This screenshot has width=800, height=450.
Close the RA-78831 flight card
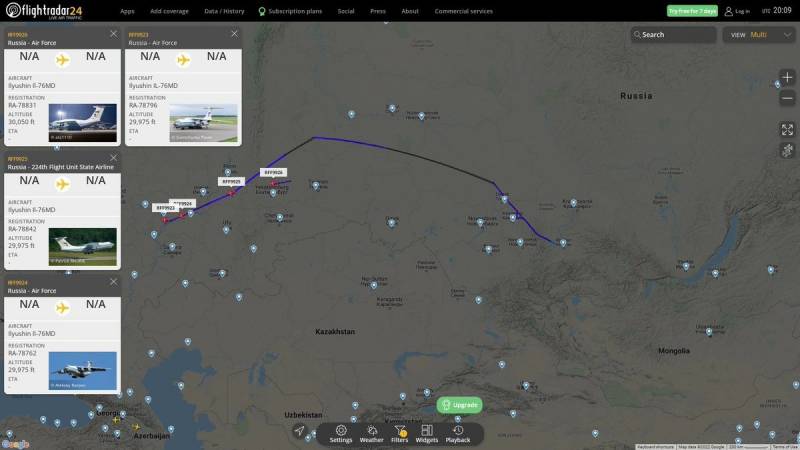click(x=113, y=34)
